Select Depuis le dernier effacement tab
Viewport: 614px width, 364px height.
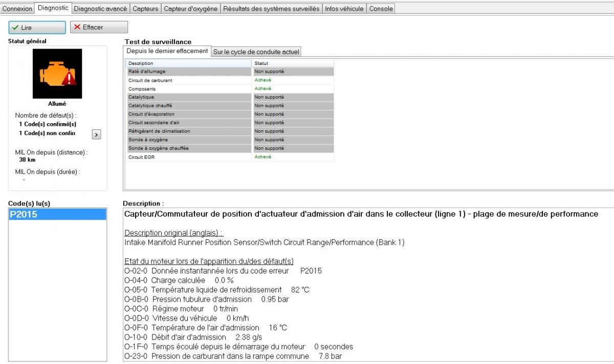point(167,51)
